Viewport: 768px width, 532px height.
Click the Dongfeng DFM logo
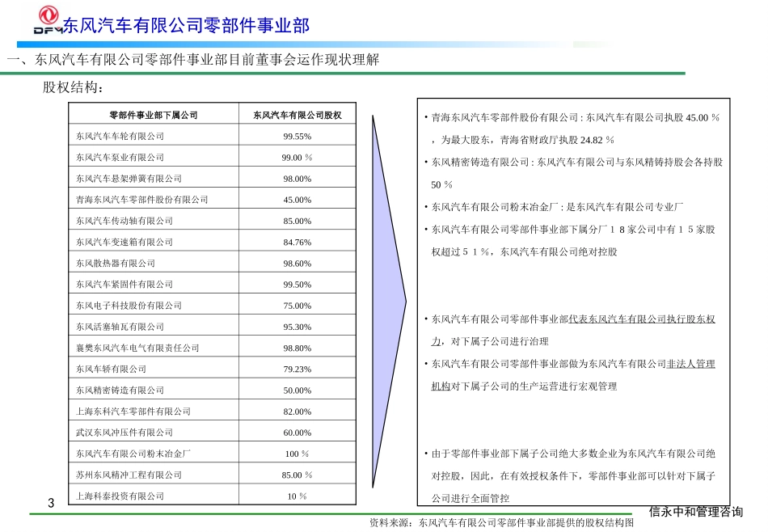click(48, 20)
